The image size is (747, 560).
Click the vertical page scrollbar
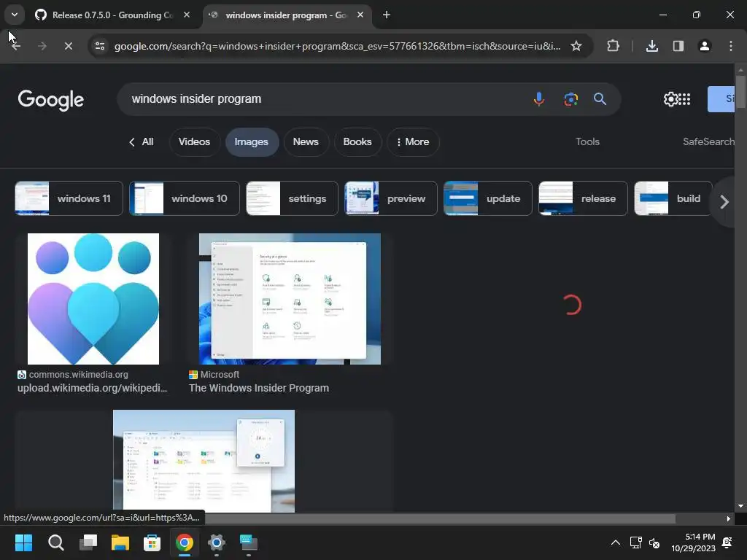[740, 93]
